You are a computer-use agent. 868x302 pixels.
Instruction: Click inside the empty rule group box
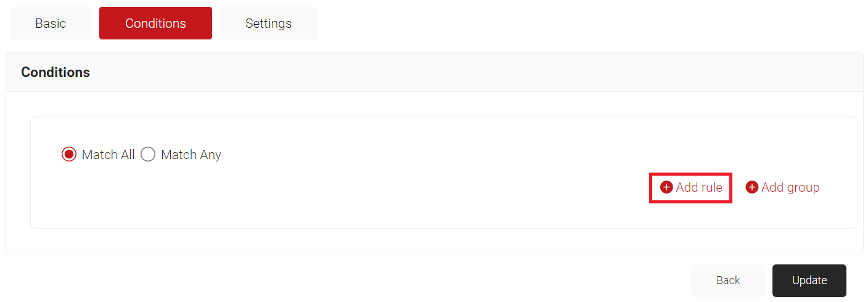pyautogui.click(x=370, y=197)
